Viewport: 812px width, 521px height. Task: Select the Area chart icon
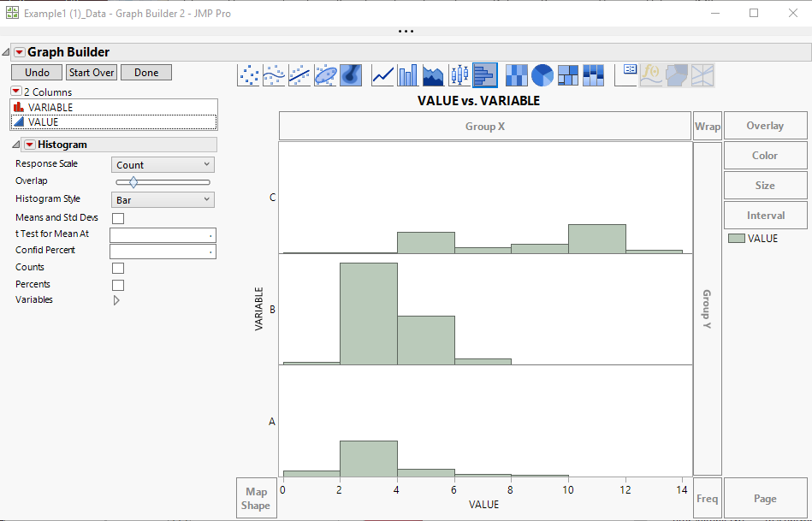pos(434,75)
